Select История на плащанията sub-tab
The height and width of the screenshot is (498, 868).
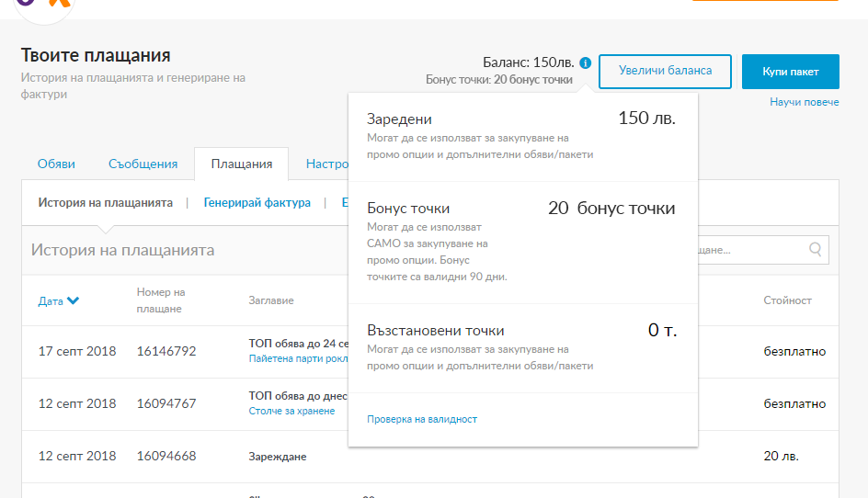click(x=105, y=203)
